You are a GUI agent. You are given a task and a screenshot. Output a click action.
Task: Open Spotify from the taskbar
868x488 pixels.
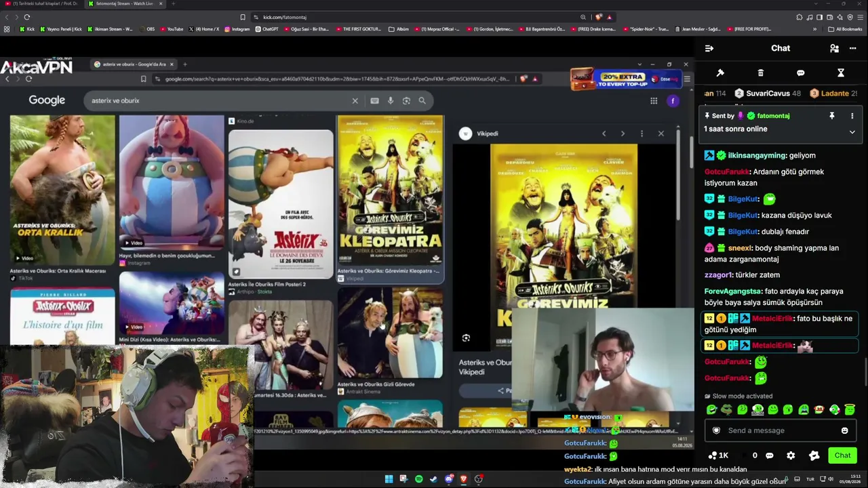tap(418, 479)
